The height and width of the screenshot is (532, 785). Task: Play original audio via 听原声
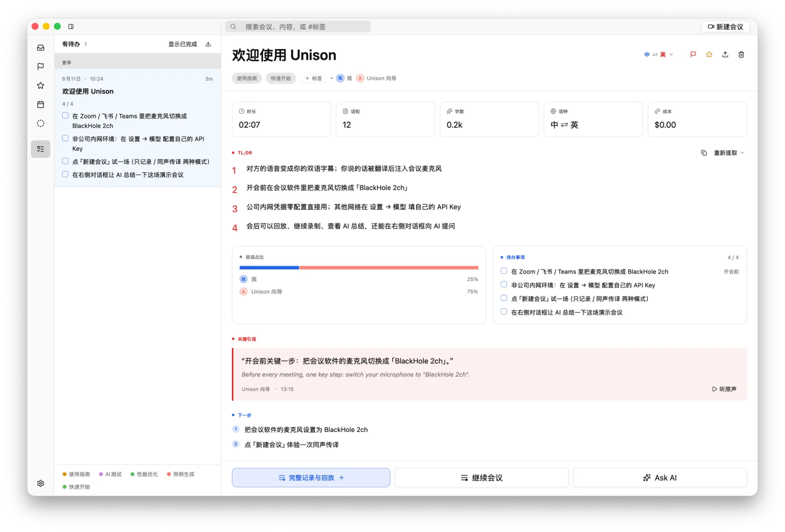[x=724, y=389]
